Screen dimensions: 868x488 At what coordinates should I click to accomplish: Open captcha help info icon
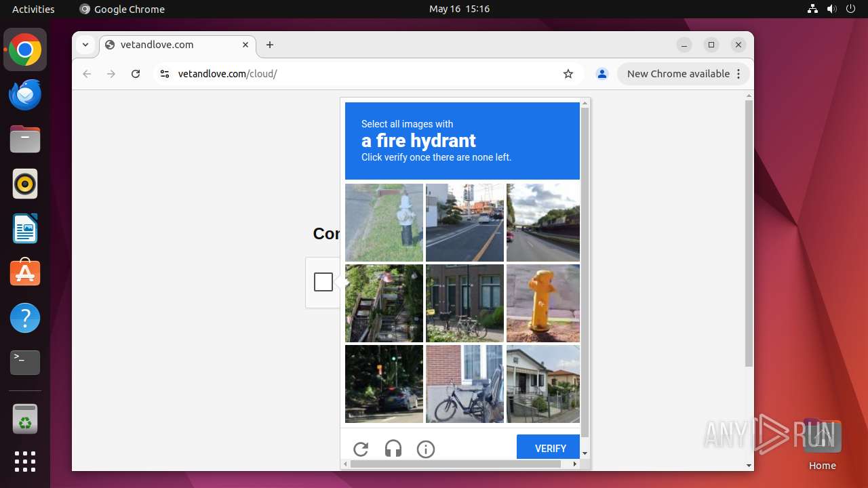[x=426, y=449]
